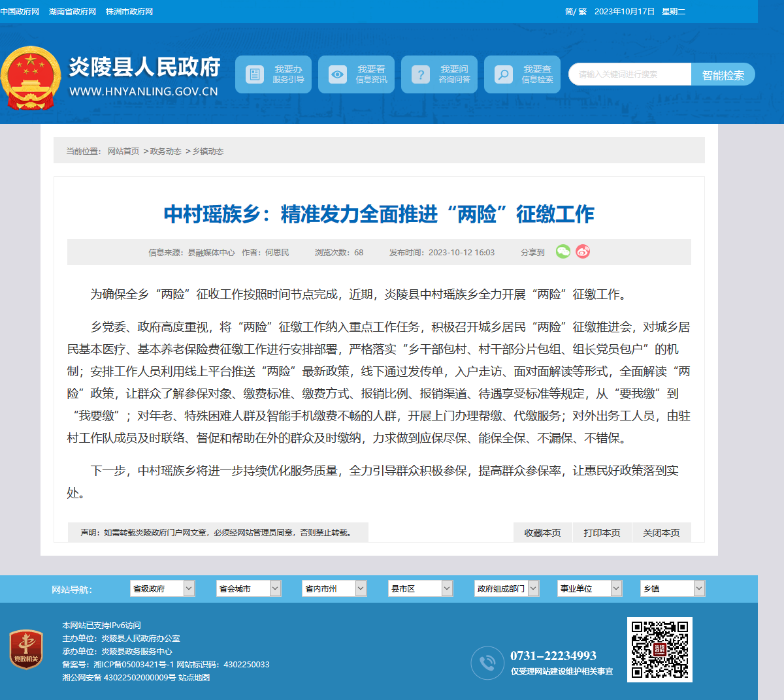Go to 网站首页 in breadcrumb
Viewport: 784px width, 700px height.
(x=123, y=151)
